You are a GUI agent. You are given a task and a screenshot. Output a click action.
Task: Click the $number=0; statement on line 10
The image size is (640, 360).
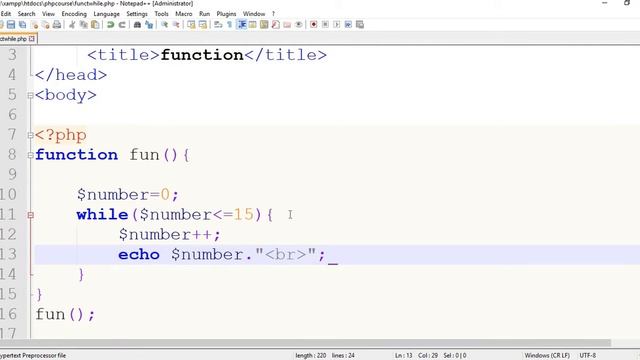click(x=128, y=195)
